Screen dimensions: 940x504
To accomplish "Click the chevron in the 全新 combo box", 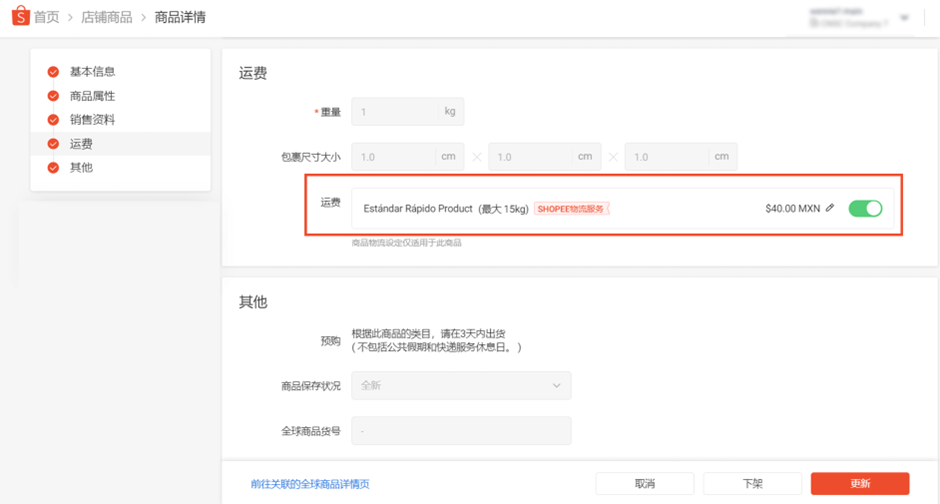I will (556, 385).
